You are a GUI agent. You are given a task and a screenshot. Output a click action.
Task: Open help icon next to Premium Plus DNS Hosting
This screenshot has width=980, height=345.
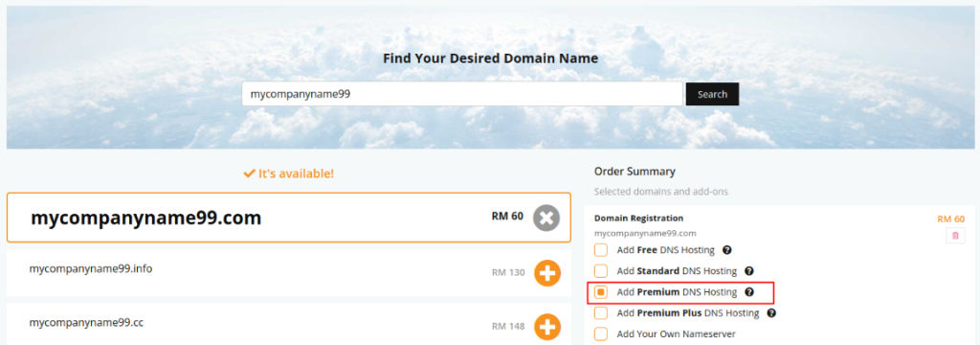pos(771,312)
